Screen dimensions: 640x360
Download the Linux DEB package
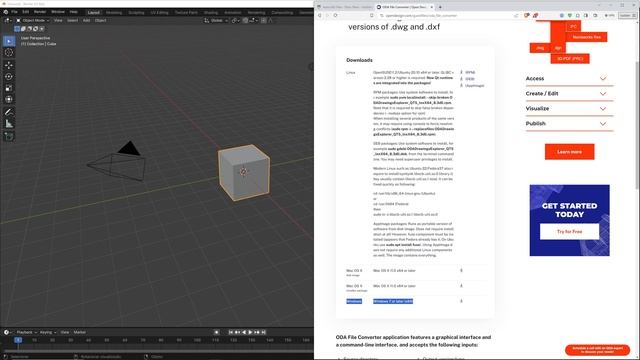click(x=467, y=79)
